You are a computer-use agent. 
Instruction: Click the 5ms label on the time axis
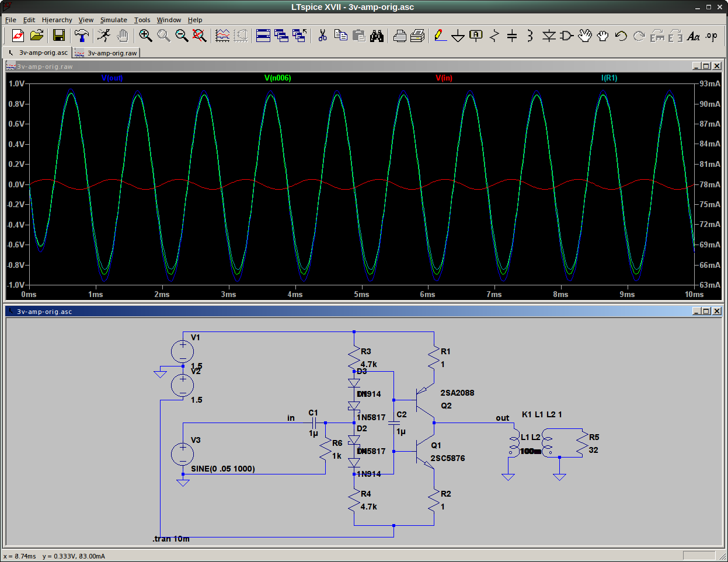pos(361,294)
